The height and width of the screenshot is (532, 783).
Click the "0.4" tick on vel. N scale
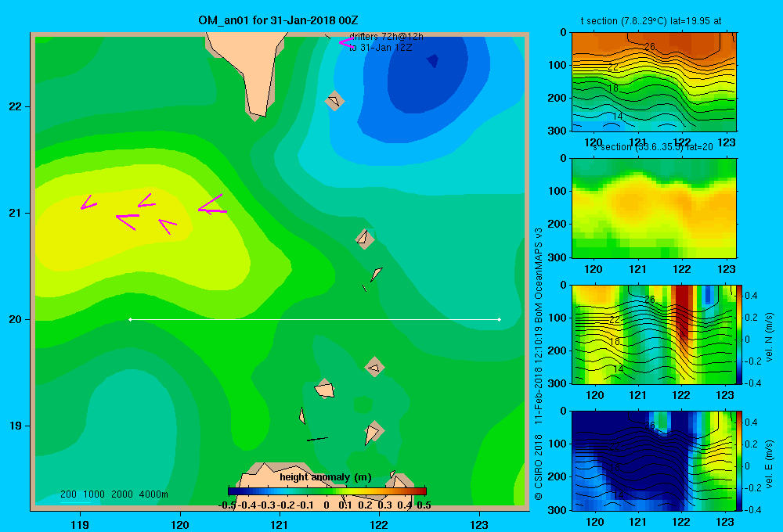pos(751,296)
